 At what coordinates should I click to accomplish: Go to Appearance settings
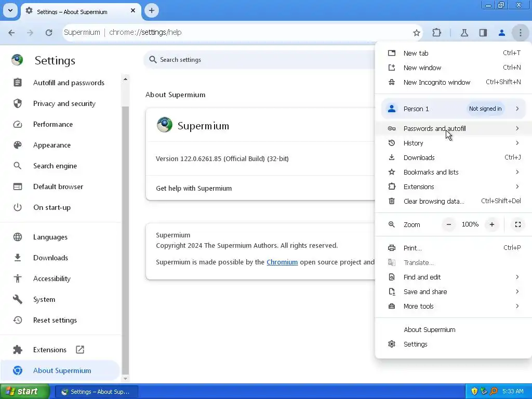pos(60,145)
